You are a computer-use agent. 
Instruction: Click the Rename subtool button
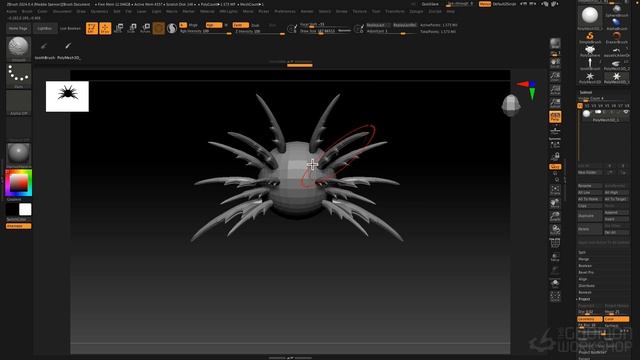pyautogui.click(x=590, y=186)
